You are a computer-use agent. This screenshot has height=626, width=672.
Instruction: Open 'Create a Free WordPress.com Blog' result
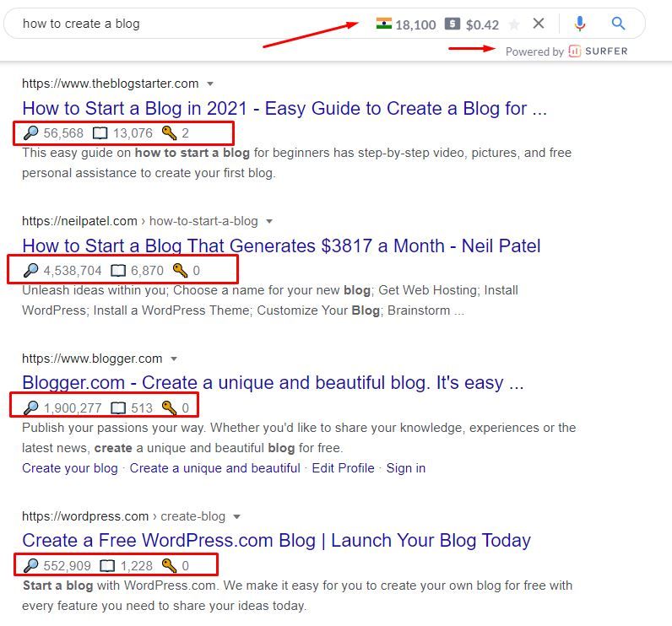click(x=276, y=540)
